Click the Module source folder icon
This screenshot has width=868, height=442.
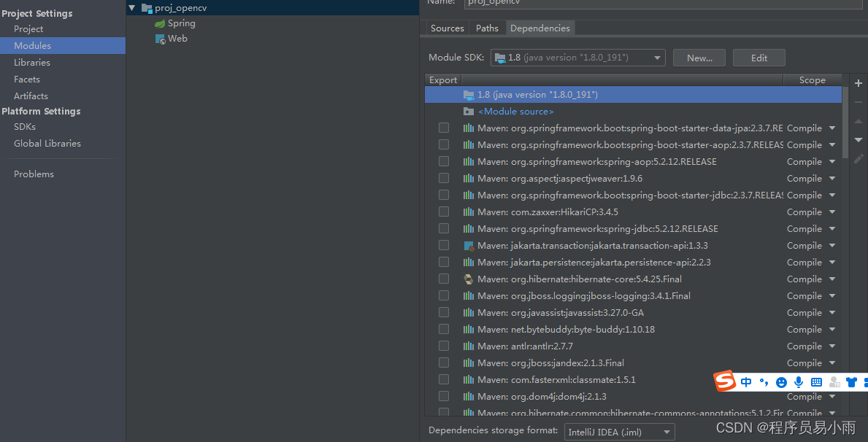[469, 112]
